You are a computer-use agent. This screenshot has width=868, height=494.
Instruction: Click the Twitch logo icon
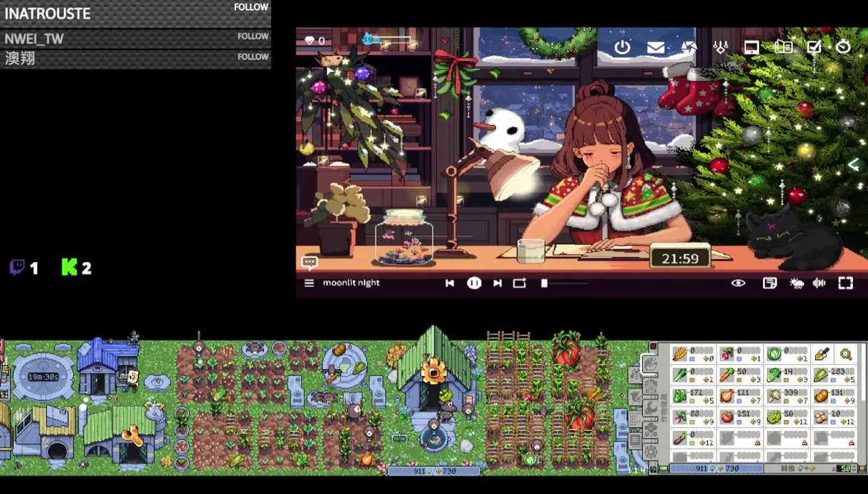(16, 267)
